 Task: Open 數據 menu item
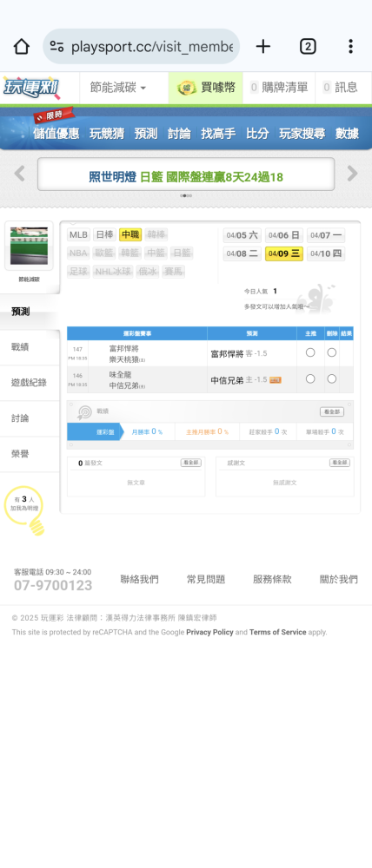(347, 134)
